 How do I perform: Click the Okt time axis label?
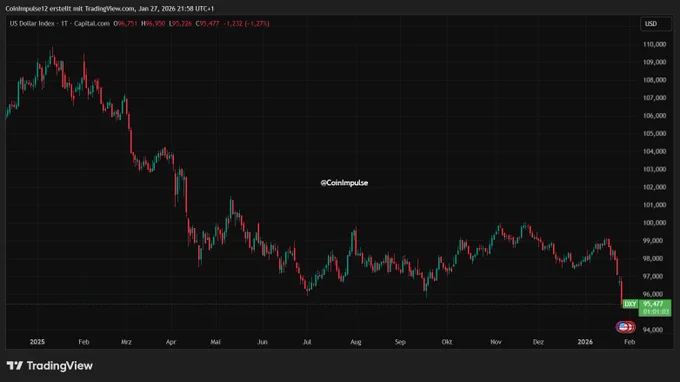447,342
